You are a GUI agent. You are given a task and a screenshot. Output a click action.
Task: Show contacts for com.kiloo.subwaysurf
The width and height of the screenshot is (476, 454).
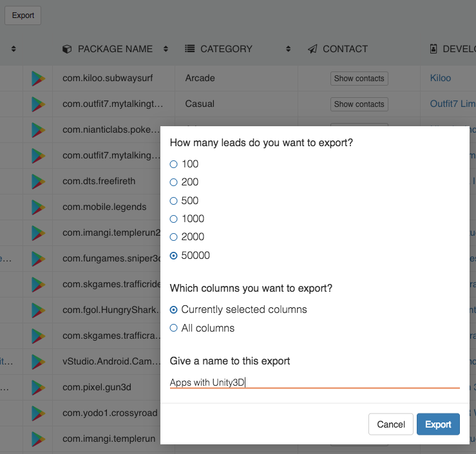point(359,79)
